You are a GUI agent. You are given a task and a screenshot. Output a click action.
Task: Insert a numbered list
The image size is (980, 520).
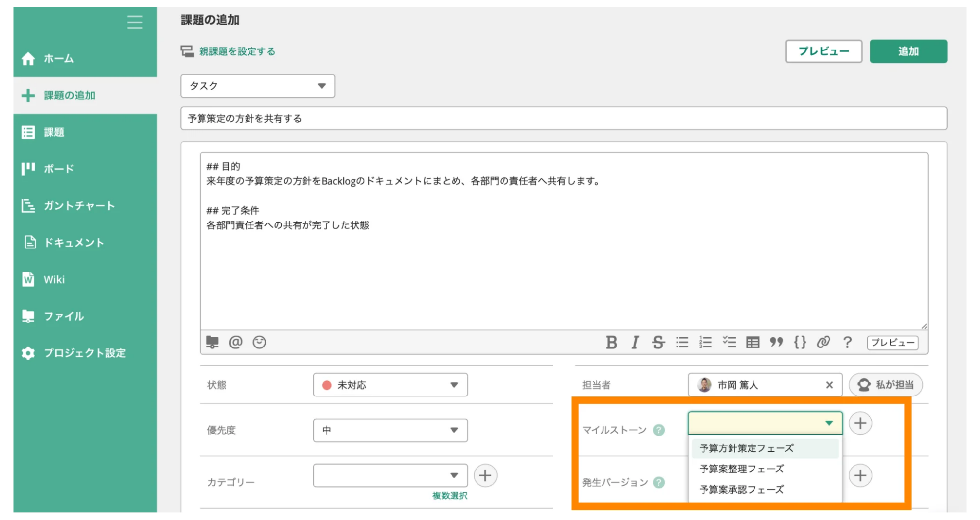(x=705, y=342)
